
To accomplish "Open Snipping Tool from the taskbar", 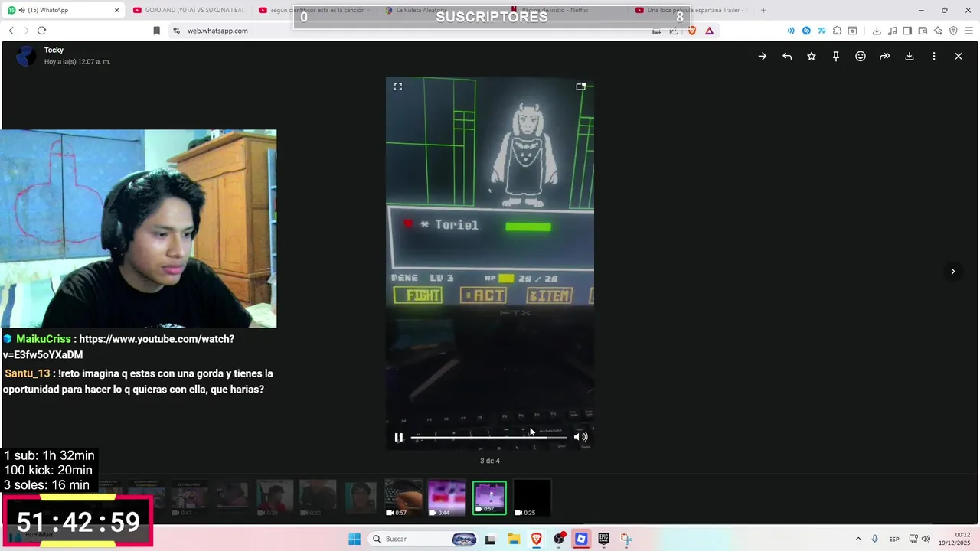I will tap(626, 539).
